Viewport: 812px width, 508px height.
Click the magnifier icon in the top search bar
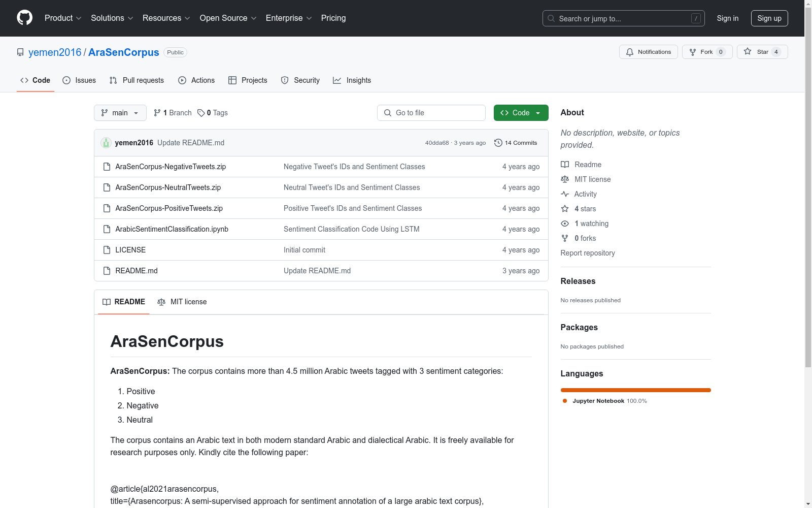click(551, 18)
